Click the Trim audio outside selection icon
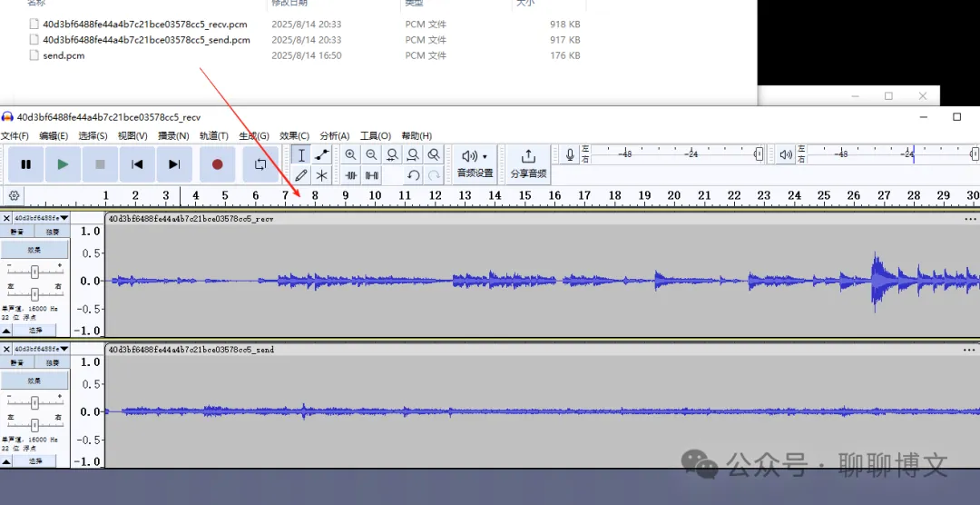 (x=350, y=175)
